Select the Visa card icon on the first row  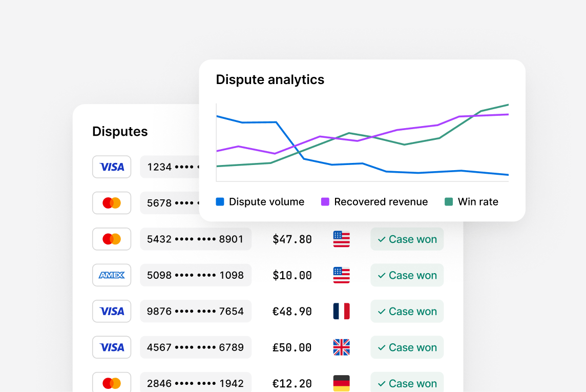[112, 167]
